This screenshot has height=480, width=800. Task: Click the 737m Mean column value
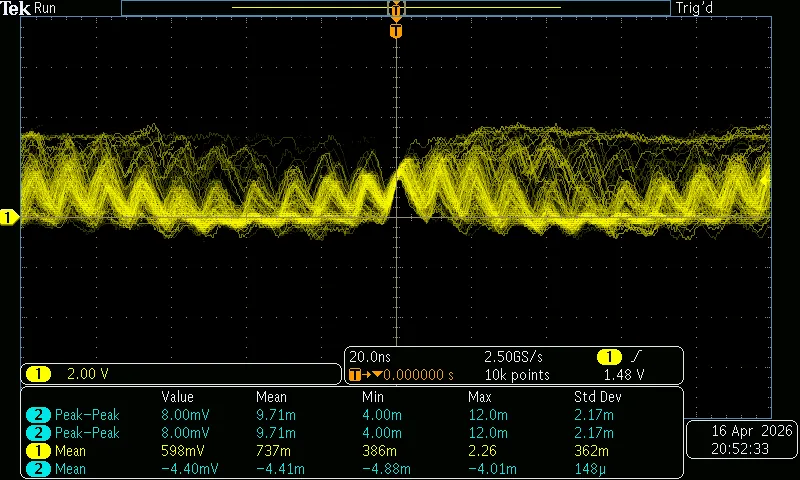pyautogui.click(x=273, y=451)
